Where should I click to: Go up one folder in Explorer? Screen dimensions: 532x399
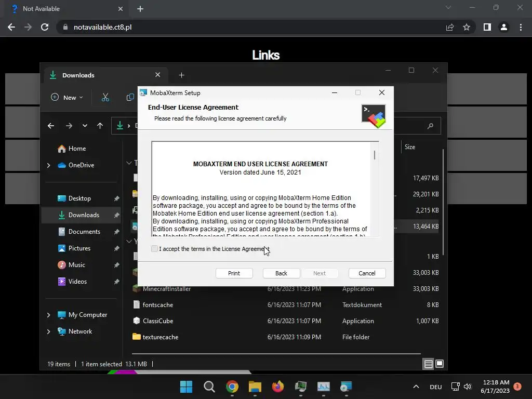100,126
